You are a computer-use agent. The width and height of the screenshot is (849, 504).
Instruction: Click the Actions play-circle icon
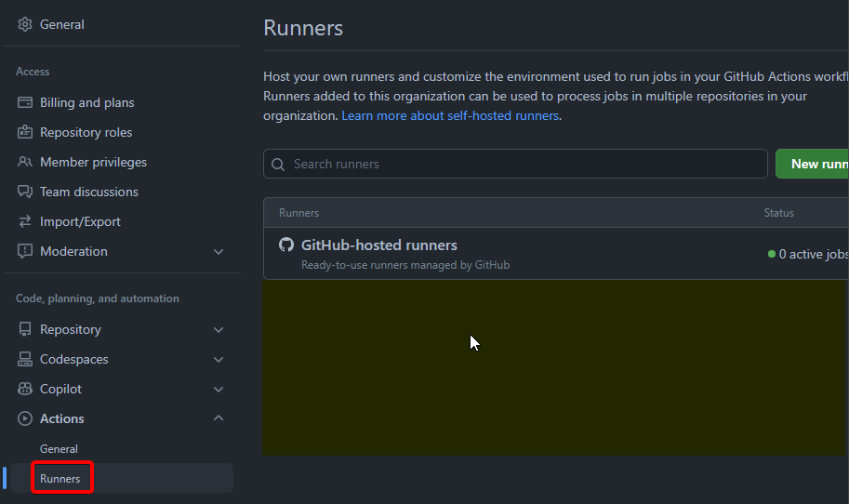pyautogui.click(x=25, y=418)
